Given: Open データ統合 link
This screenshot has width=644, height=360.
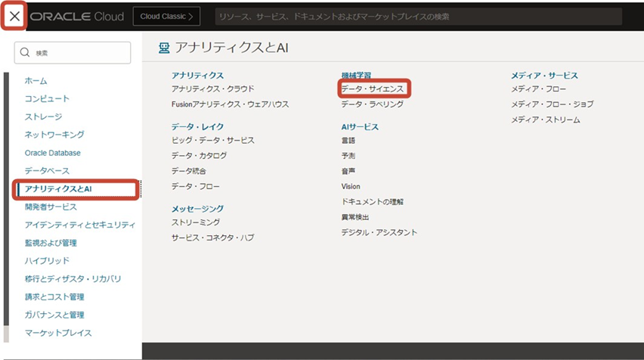Looking at the screenshot, I should point(188,171).
